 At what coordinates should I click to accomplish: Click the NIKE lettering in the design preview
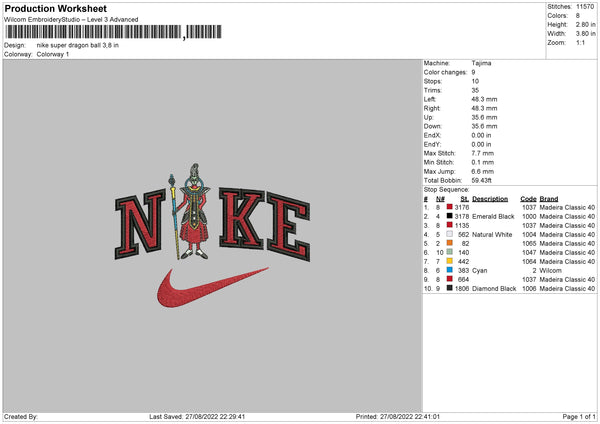[212, 224]
